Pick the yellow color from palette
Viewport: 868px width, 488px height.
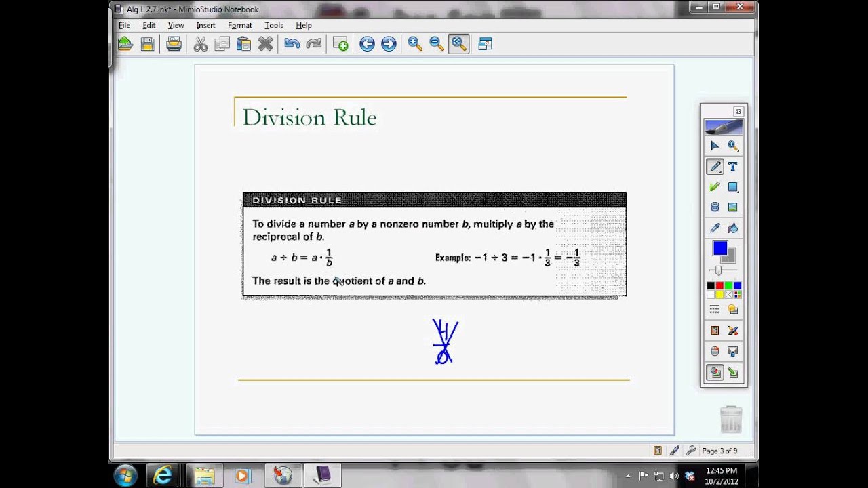(719, 295)
